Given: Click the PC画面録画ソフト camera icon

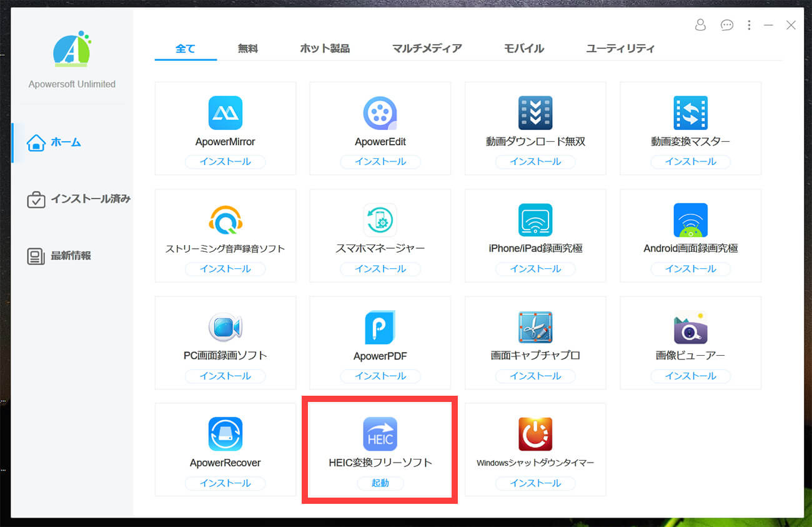Looking at the screenshot, I should (x=225, y=327).
